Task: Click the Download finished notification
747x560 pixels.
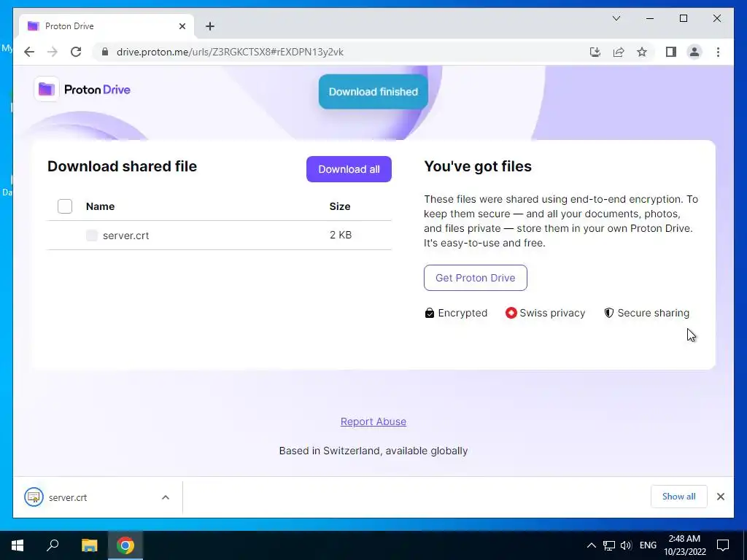Action: [x=373, y=92]
